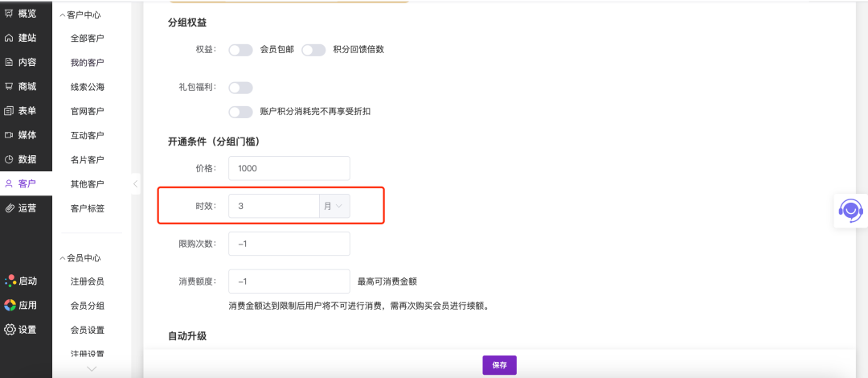
Task: Open the 月 time unit dropdown
Action: coord(334,206)
